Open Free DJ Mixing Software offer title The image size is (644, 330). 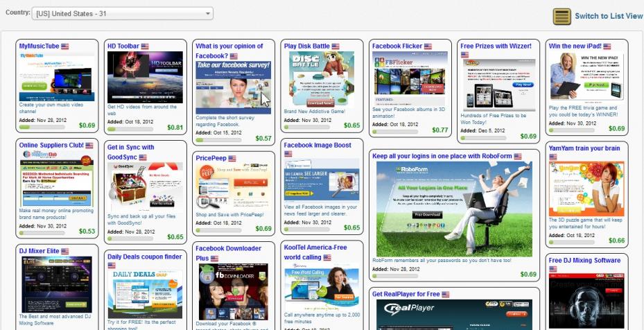(584, 260)
